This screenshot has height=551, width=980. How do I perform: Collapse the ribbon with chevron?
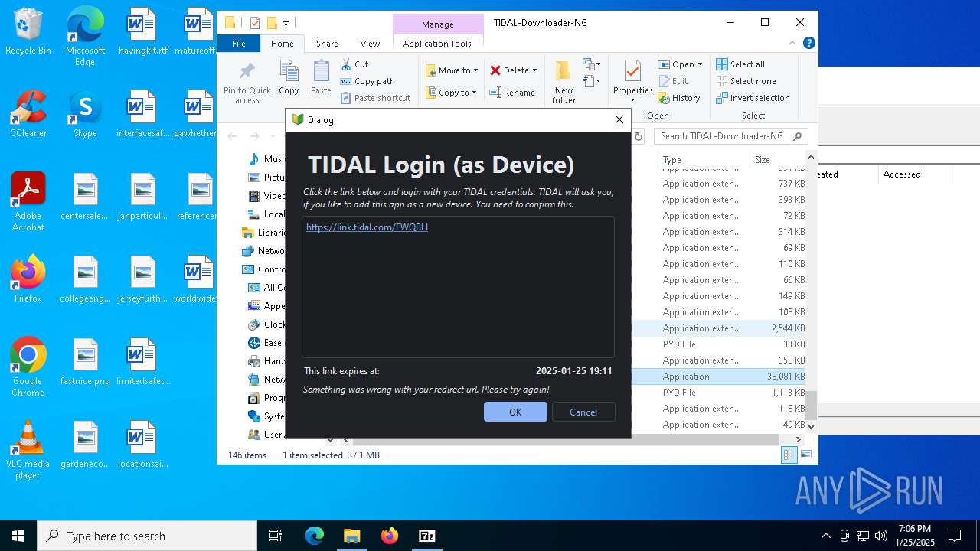793,44
